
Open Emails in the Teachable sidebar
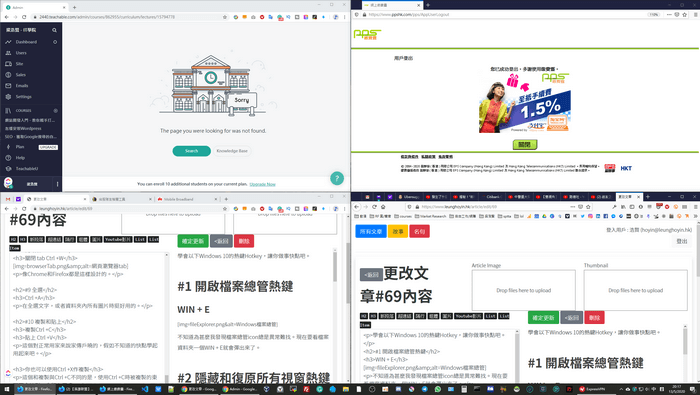pos(21,86)
